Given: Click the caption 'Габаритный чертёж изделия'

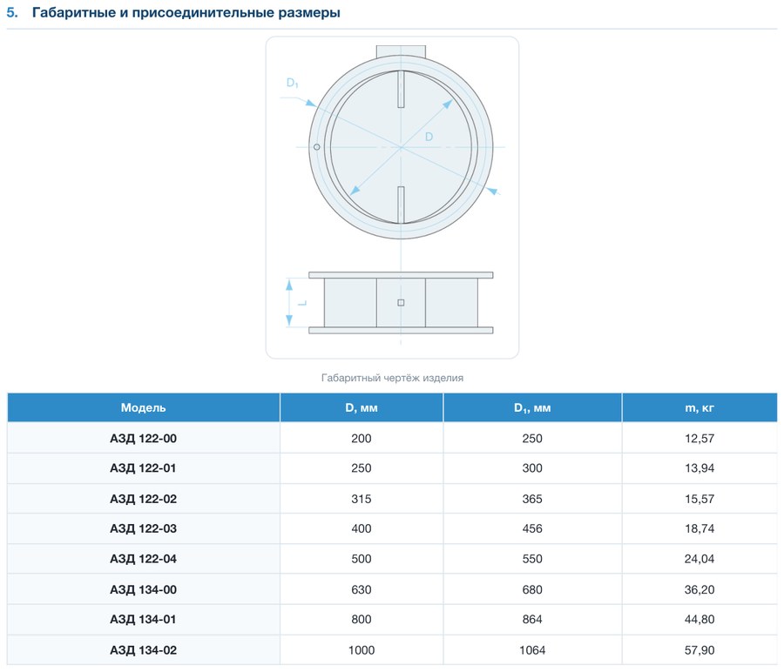Looking at the screenshot, I should [392, 378].
